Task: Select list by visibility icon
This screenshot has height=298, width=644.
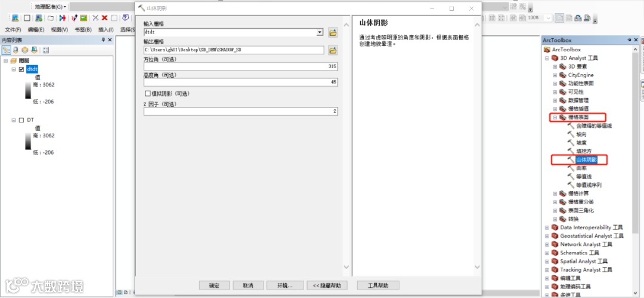Action: tap(24, 50)
